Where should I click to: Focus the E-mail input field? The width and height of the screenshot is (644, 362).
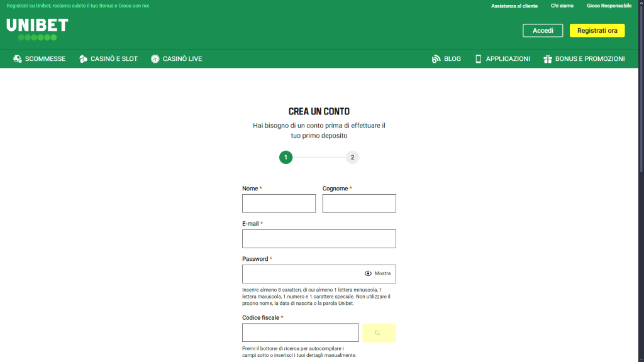(319, 239)
